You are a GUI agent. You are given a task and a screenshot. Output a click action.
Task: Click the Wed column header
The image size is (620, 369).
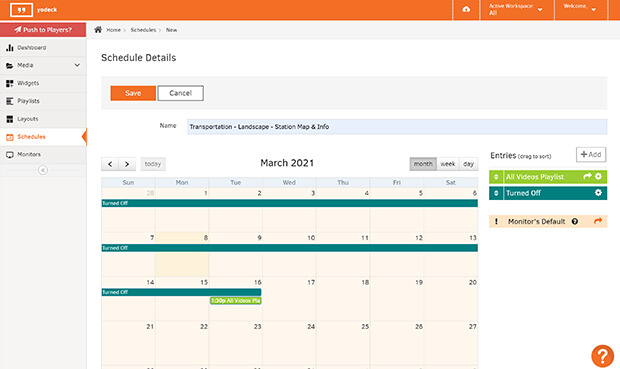coord(289,182)
